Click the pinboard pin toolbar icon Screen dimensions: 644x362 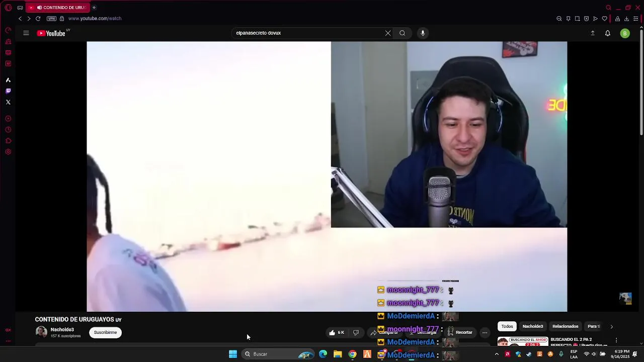point(568,19)
